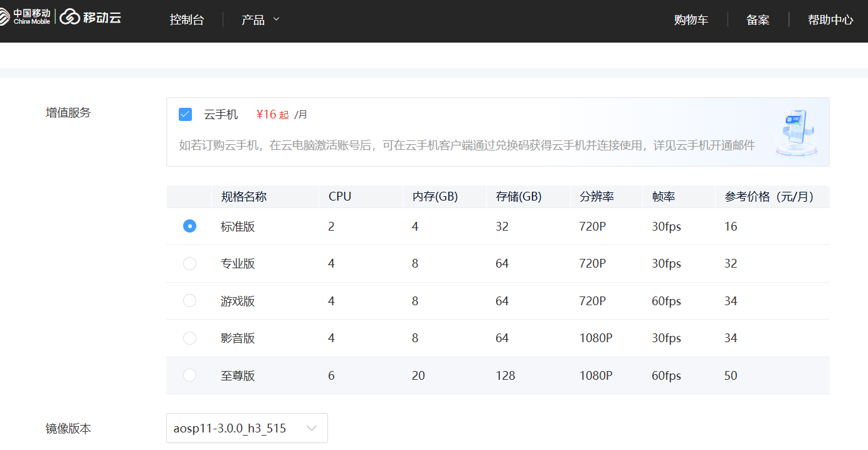Click the 镜像版本 field label
This screenshot has height=450, width=868.
[x=68, y=429]
